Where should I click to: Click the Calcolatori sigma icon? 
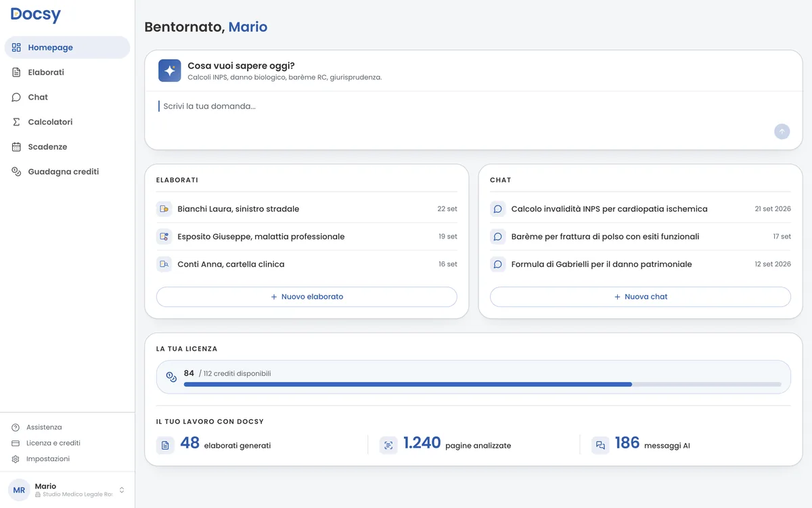click(16, 122)
